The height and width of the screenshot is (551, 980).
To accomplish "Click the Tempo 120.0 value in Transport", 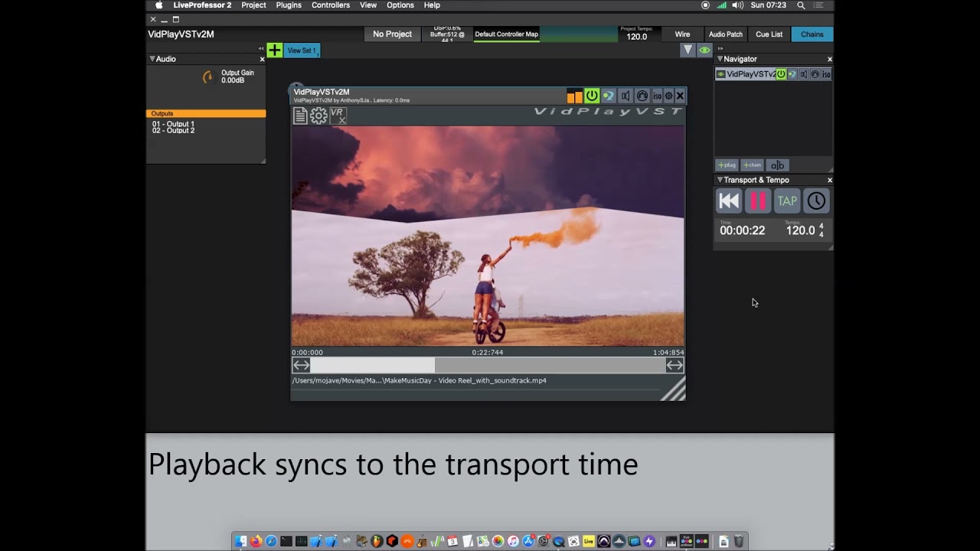I will pyautogui.click(x=801, y=230).
